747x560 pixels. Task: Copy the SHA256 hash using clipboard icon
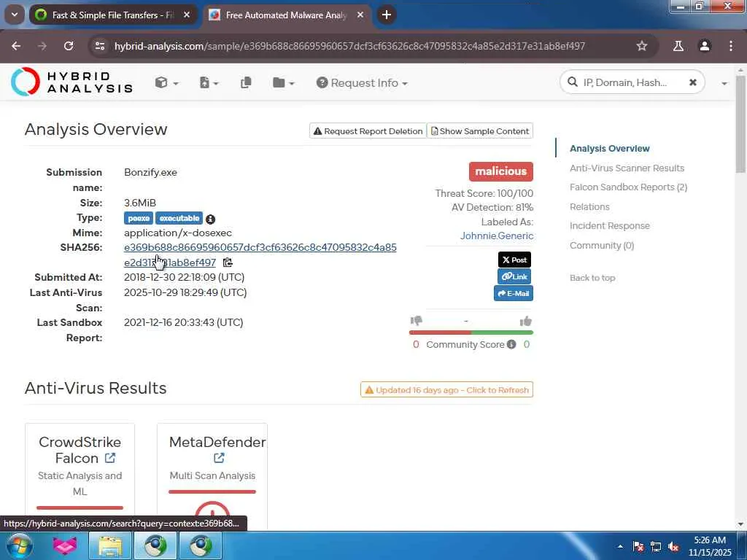coord(228,262)
